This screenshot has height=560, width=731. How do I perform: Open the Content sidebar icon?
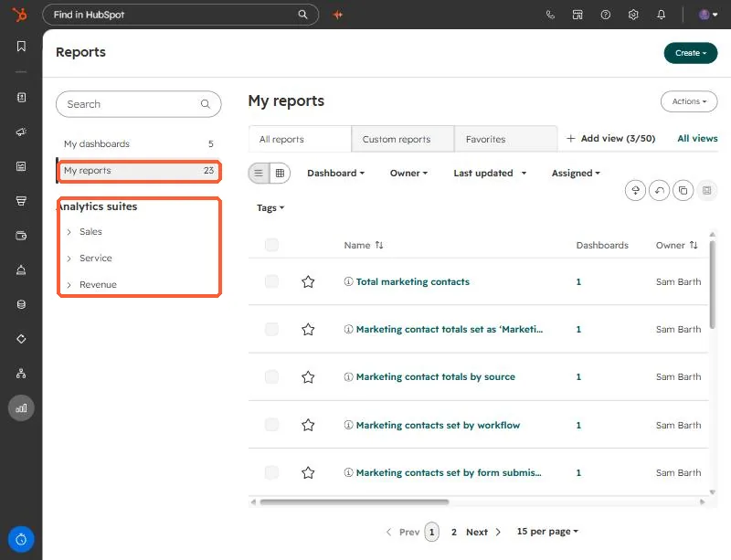(x=21, y=166)
